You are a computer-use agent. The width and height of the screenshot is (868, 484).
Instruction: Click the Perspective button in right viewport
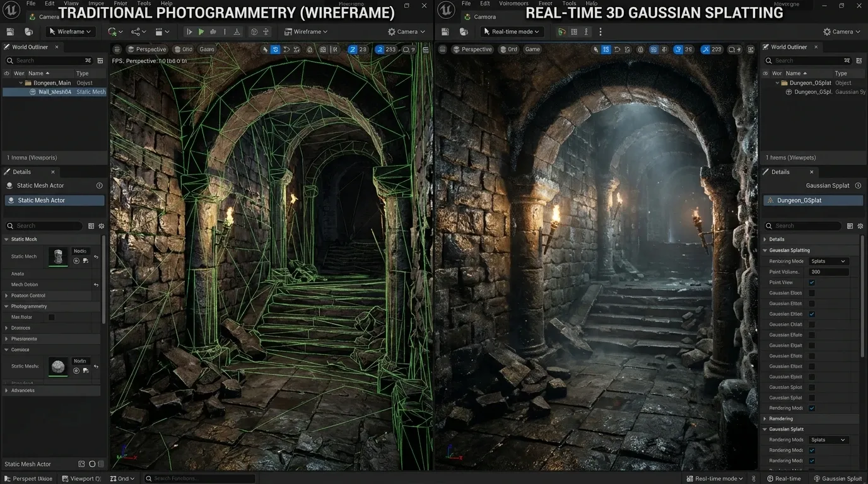point(472,49)
